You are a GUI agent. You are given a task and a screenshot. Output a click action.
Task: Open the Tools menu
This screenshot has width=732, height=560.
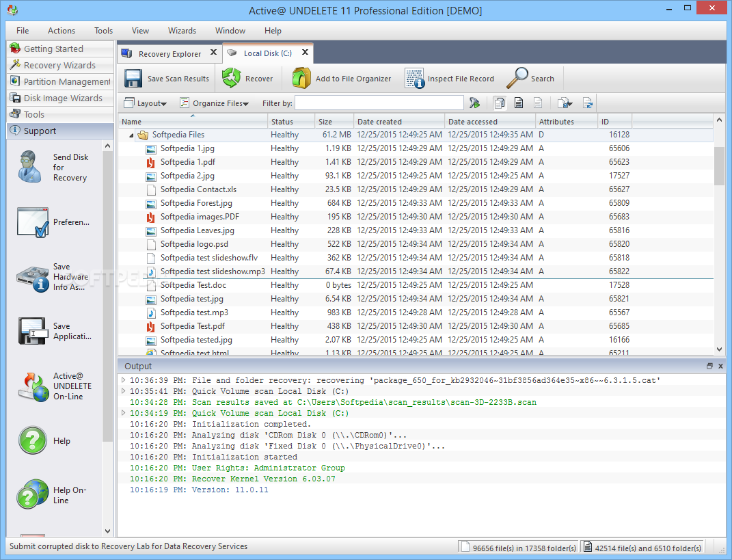click(103, 30)
